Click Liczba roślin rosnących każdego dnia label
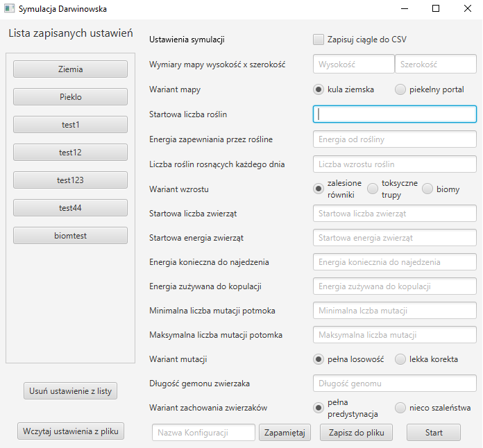483x448 pixels. pyautogui.click(x=217, y=164)
